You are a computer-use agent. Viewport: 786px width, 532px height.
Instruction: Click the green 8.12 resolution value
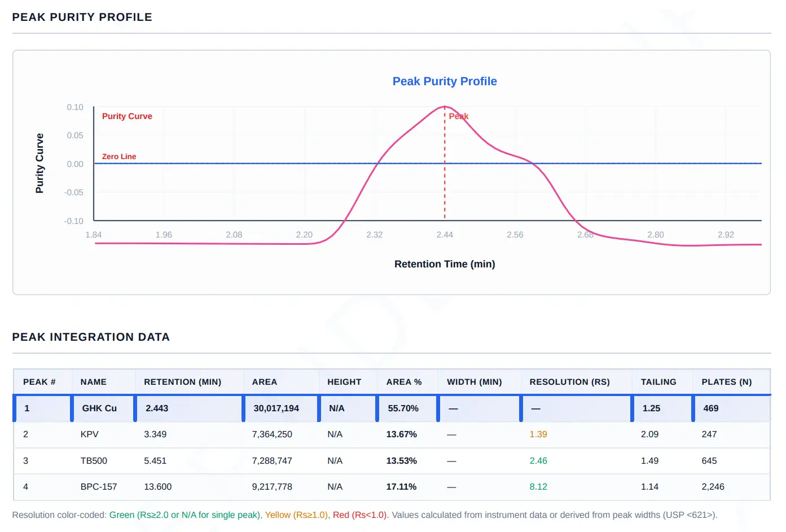click(538, 487)
